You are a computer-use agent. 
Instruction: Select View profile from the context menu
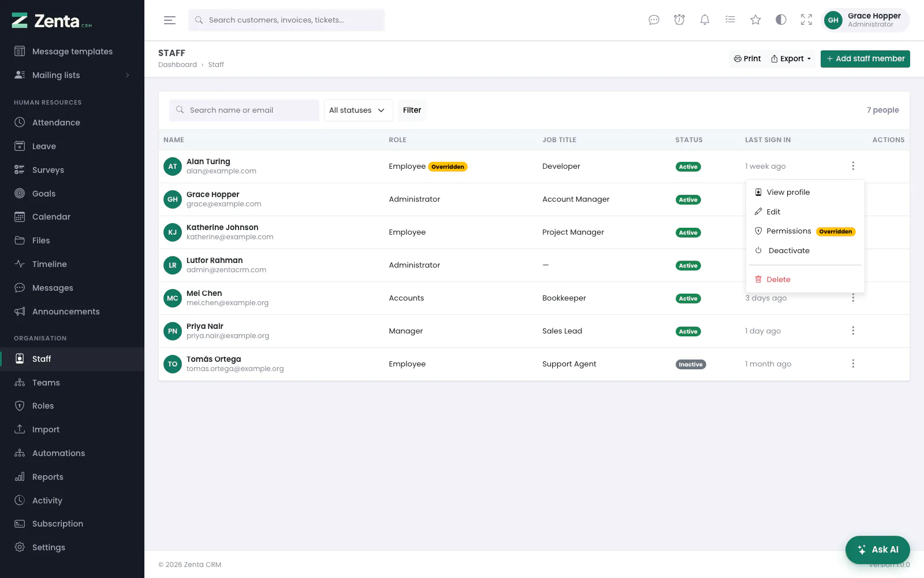pyautogui.click(x=806, y=192)
